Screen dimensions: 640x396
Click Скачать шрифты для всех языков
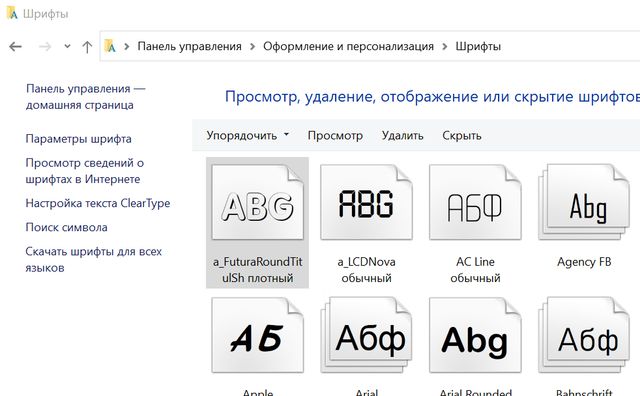[93, 260]
